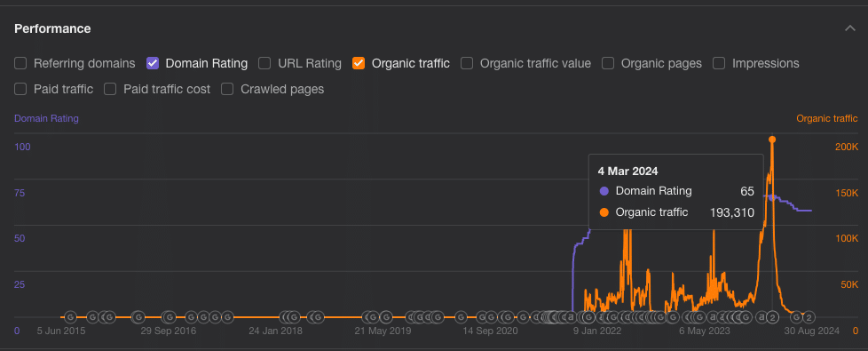Click the '75' left axis label
The height and width of the screenshot is (351, 868).
click(20, 193)
